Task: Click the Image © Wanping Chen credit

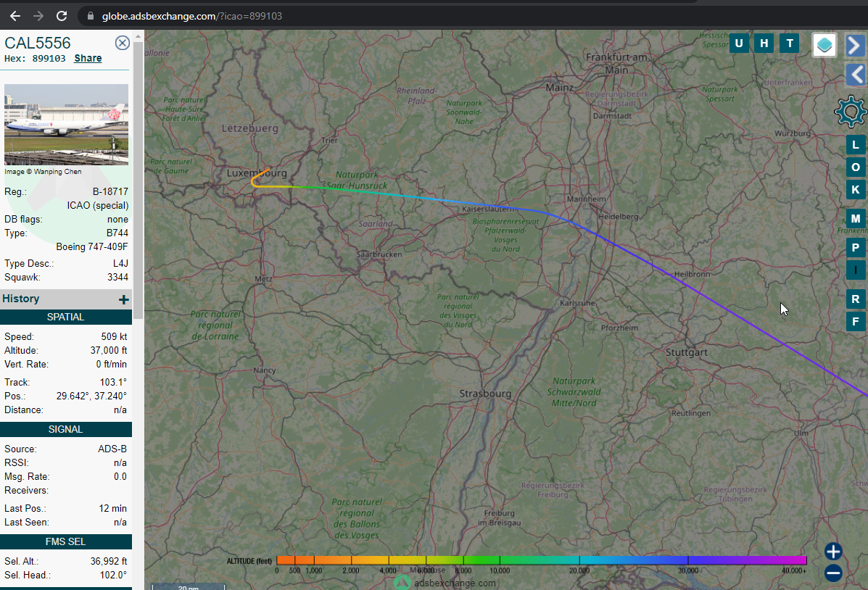Action: pyautogui.click(x=43, y=172)
